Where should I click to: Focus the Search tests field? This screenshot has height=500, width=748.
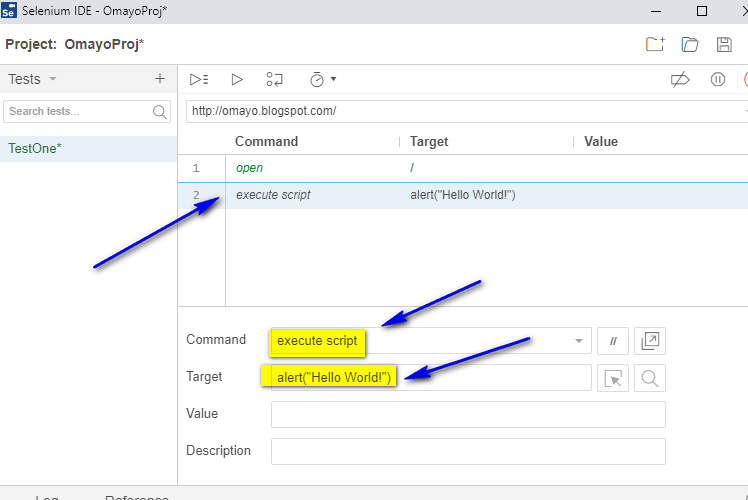pyautogui.click(x=87, y=111)
